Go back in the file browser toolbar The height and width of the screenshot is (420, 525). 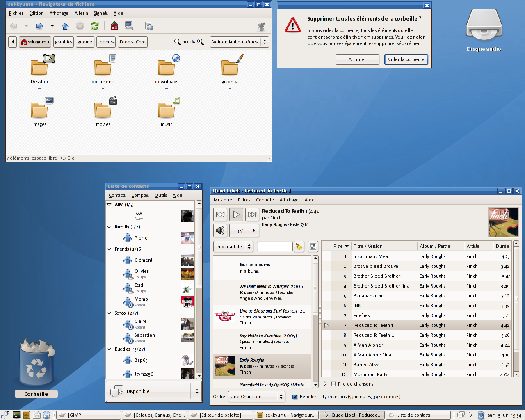14,26
